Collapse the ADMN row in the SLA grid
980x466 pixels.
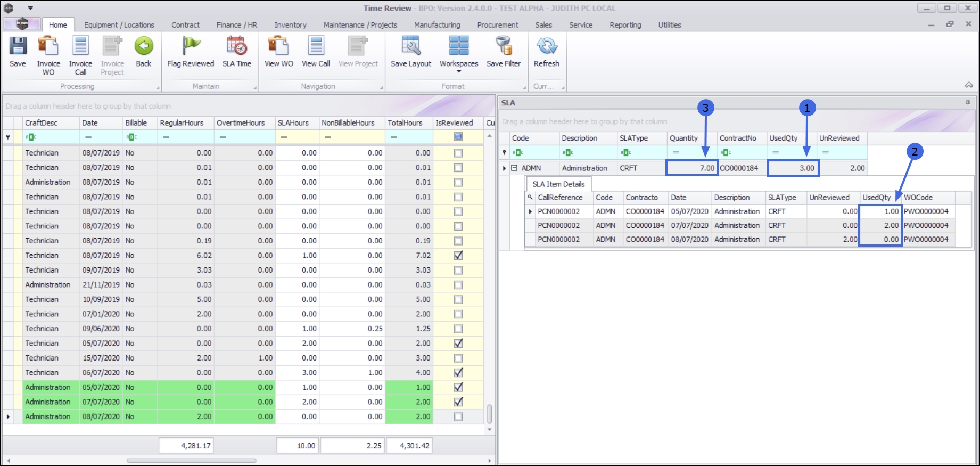(514, 168)
